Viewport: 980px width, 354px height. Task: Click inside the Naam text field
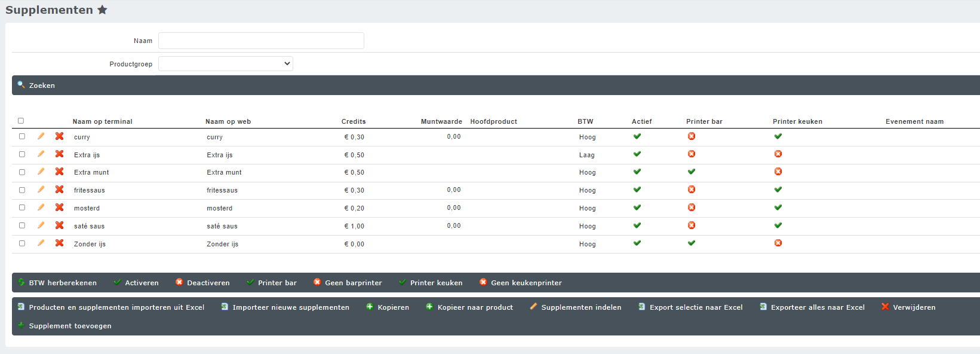pos(261,41)
